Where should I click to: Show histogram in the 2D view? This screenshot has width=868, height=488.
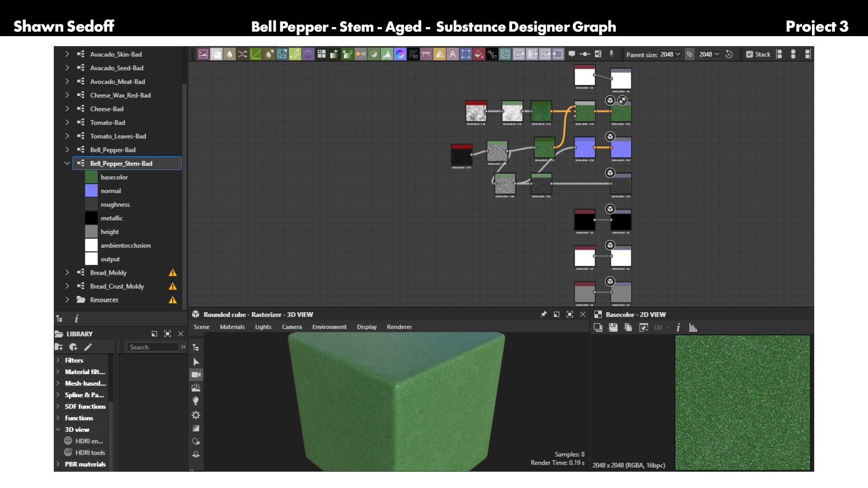[x=693, y=328]
